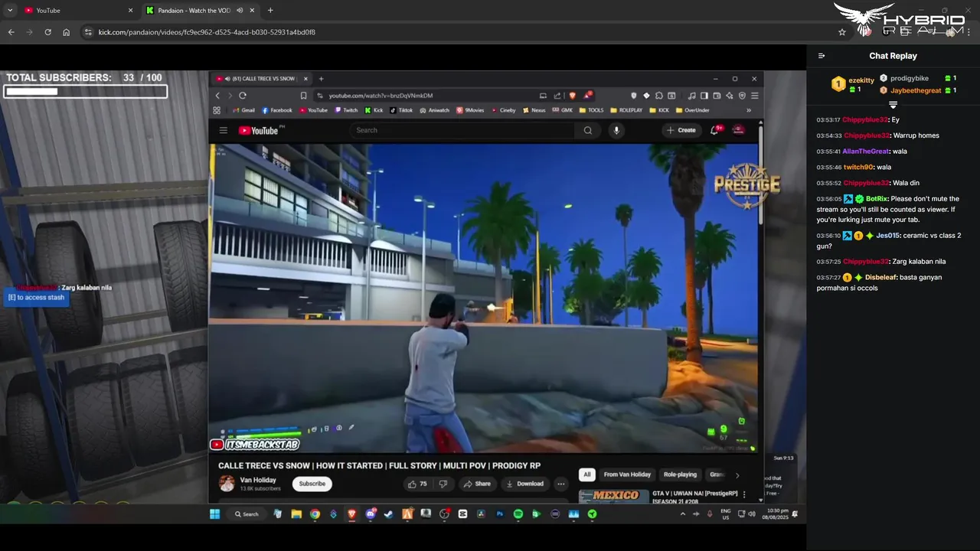Open Brave's extensions puzzle icon

[x=659, y=96]
